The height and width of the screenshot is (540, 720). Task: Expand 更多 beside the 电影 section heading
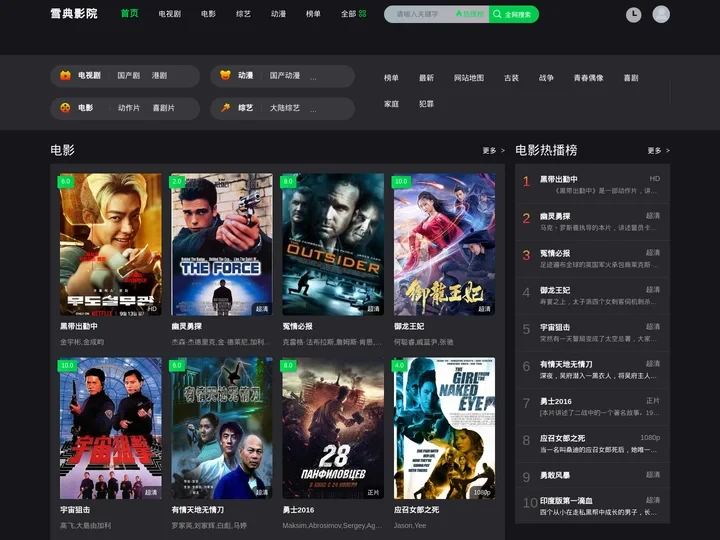tap(493, 151)
